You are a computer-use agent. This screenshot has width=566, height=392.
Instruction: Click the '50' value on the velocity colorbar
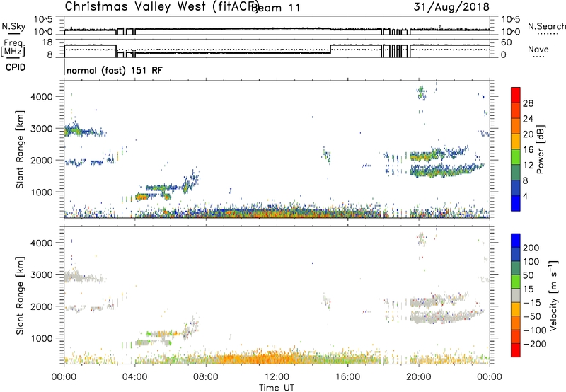tap(528, 275)
